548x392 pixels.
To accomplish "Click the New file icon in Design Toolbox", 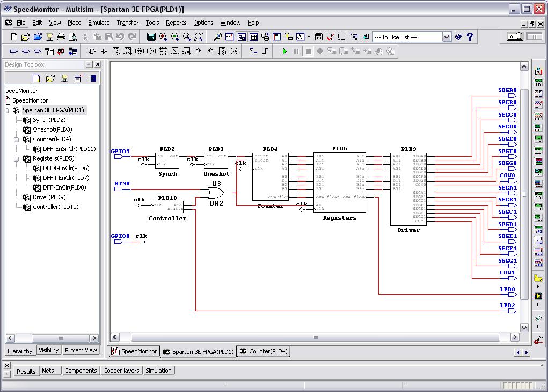I will click(36, 78).
